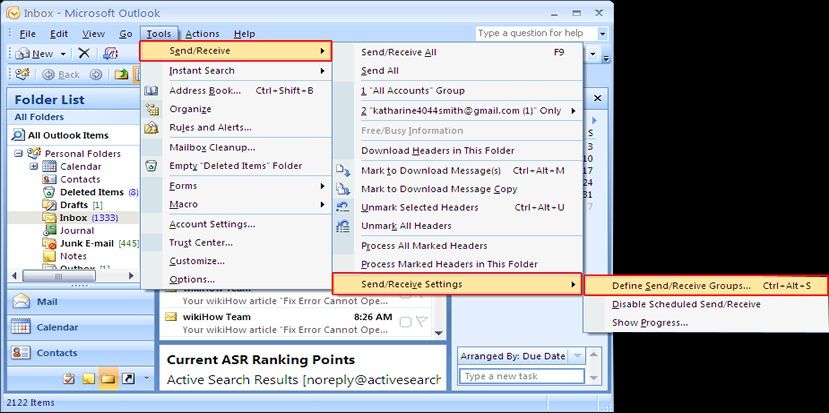The width and height of the screenshot is (829, 413).
Task: Click the All Outlook Items search icon
Action: click(x=18, y=135)
